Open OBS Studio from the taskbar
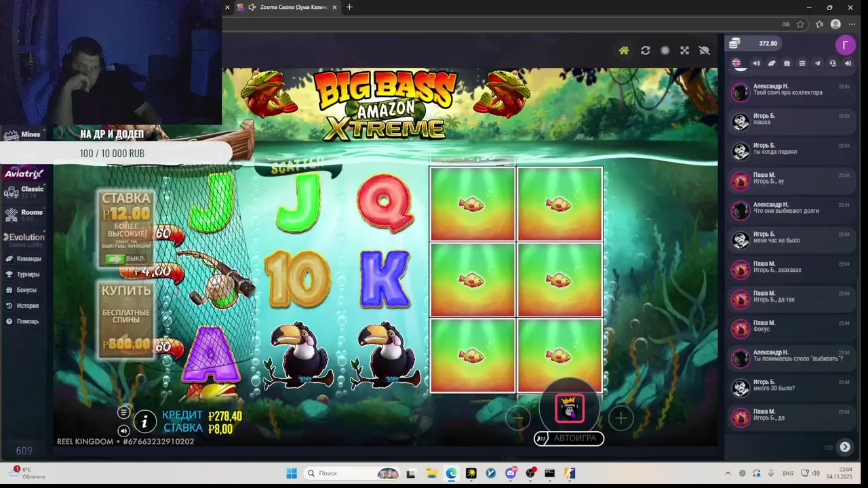The width and height of the screenshot is (868, 488). click(x=530, y=473)
